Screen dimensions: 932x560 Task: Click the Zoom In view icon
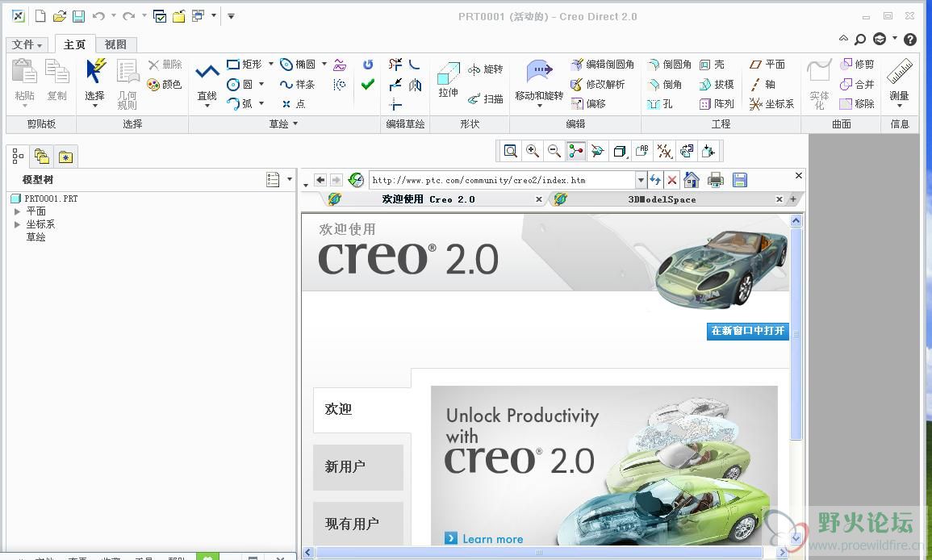click(532, 151)
